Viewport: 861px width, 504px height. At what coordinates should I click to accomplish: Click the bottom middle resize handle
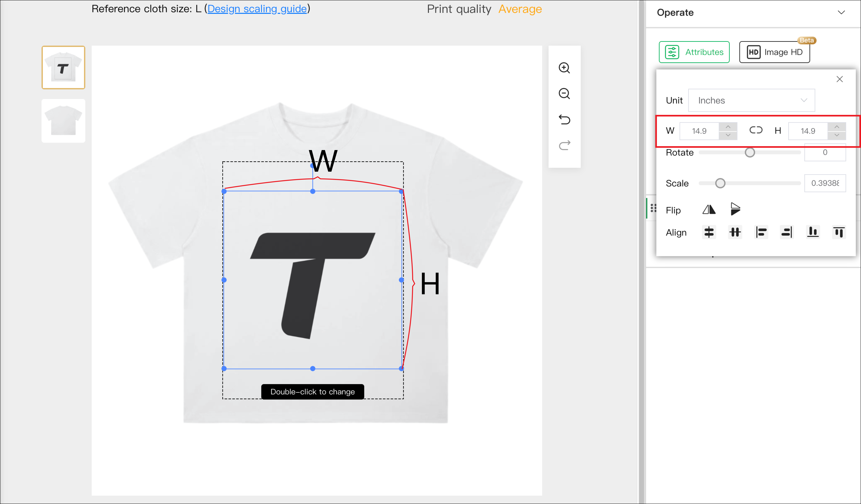click(x=313, y=368)
